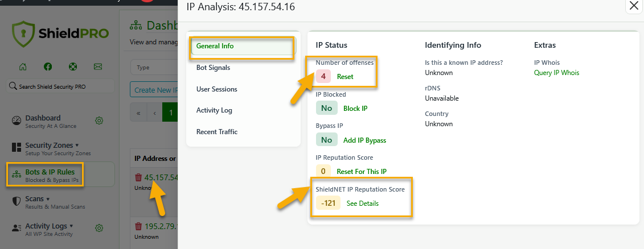Reset the number of offenses
The height and width of the screenshot is (249, 644).
click(345, 77)
